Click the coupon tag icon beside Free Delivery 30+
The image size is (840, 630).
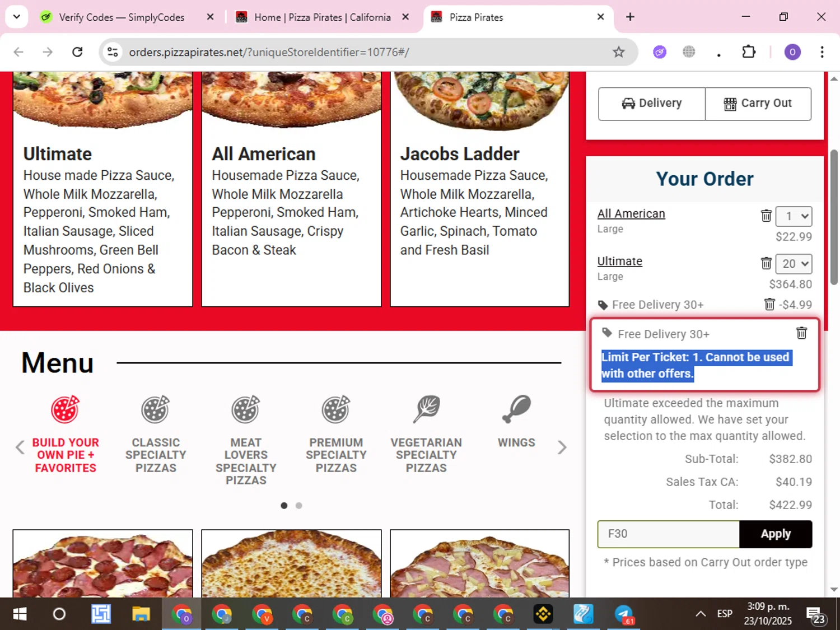click(603, 305)
